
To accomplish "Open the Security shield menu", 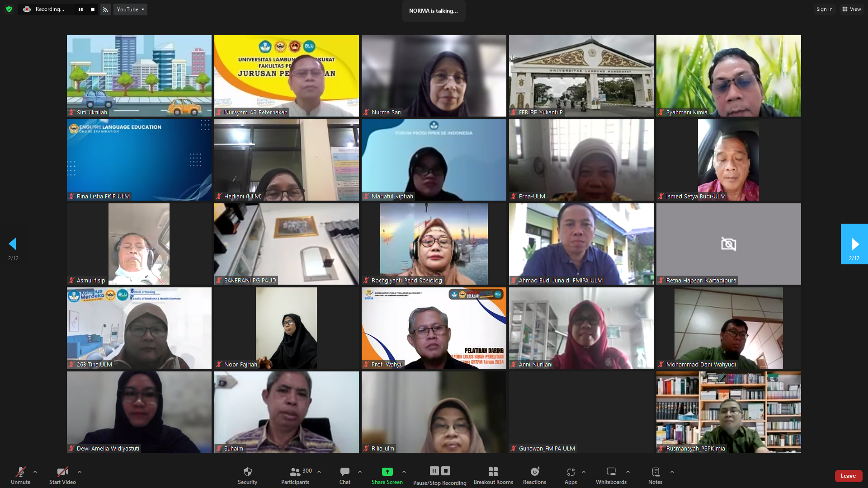I will 247,475.
